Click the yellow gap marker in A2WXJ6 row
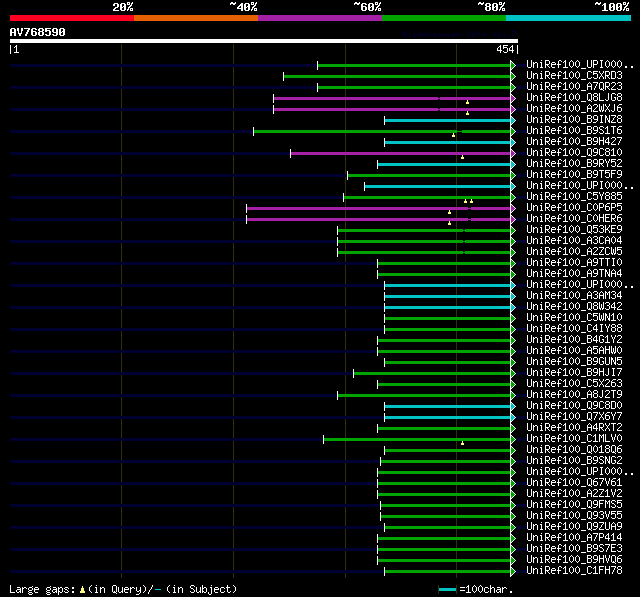Viewport: 640px width, 597px height. [x=467, y=113]
